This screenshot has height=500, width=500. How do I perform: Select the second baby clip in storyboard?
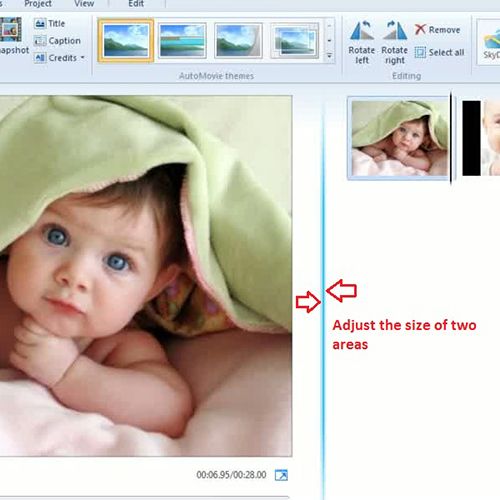click(x=491, y=138)
